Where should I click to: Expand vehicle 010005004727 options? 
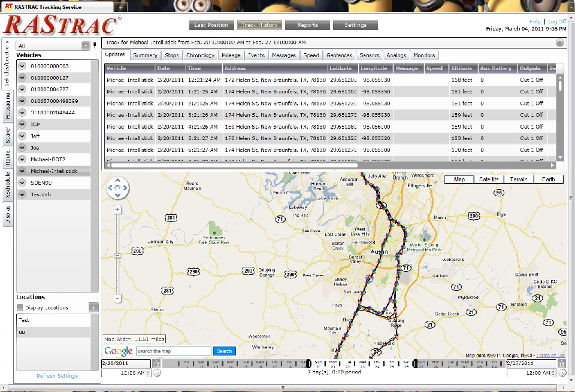click(x=22, y=89)
